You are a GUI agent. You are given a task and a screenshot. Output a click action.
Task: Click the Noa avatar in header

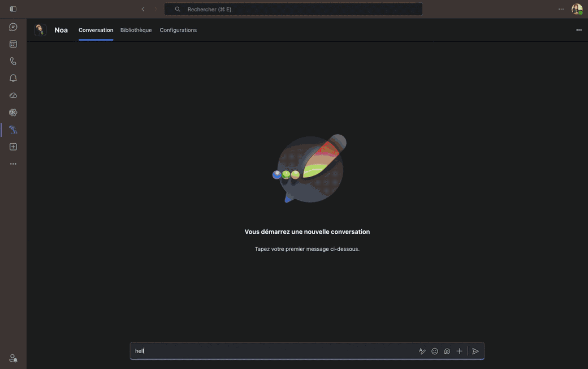[x=40, y=30]
